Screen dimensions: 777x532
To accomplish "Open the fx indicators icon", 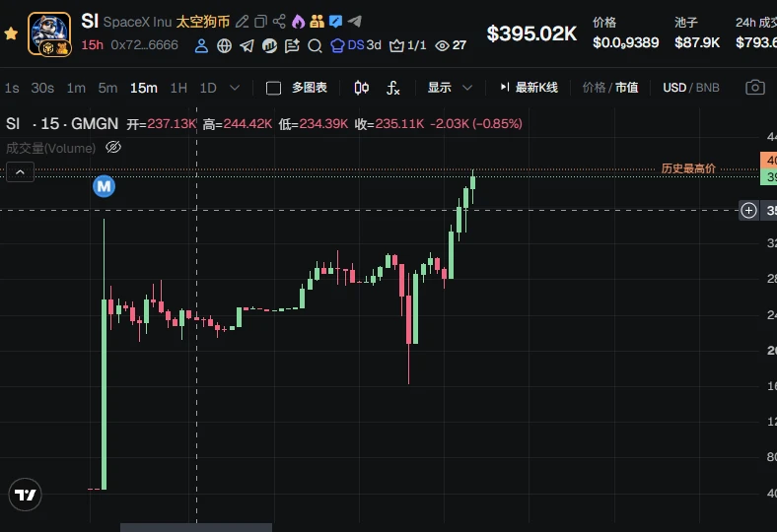I will point(393,88).
